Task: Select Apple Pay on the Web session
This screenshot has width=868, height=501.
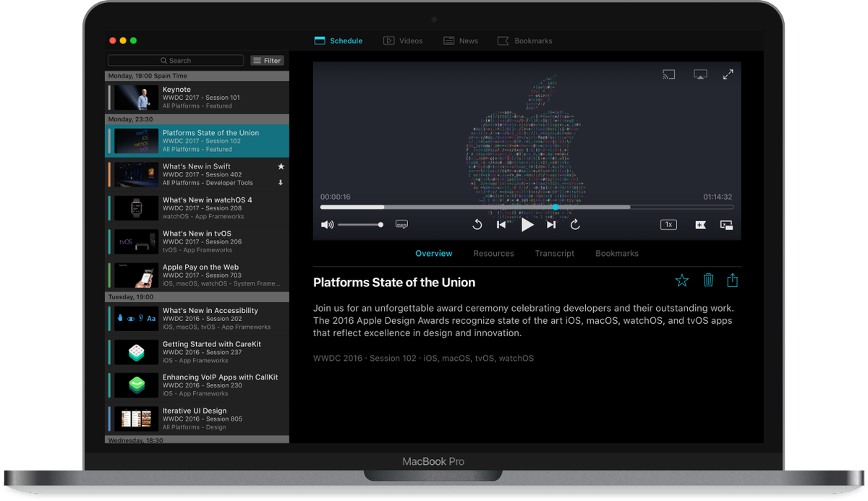Action: click(197, 275)
